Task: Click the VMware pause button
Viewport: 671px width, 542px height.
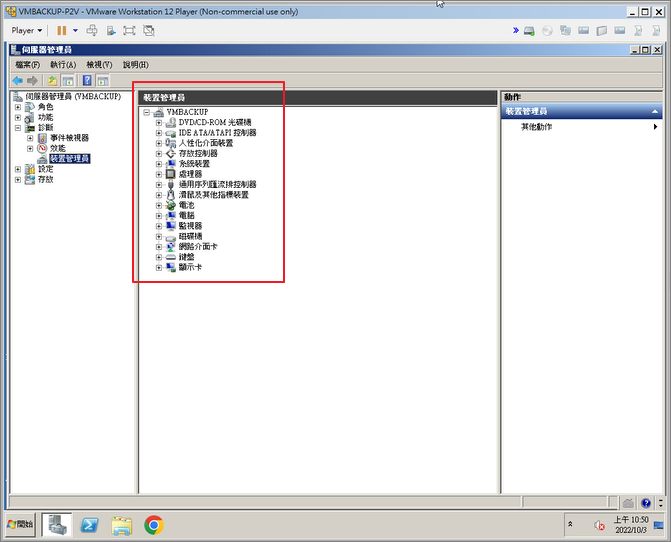Action: pyautogui.click(x=62, y=30)
